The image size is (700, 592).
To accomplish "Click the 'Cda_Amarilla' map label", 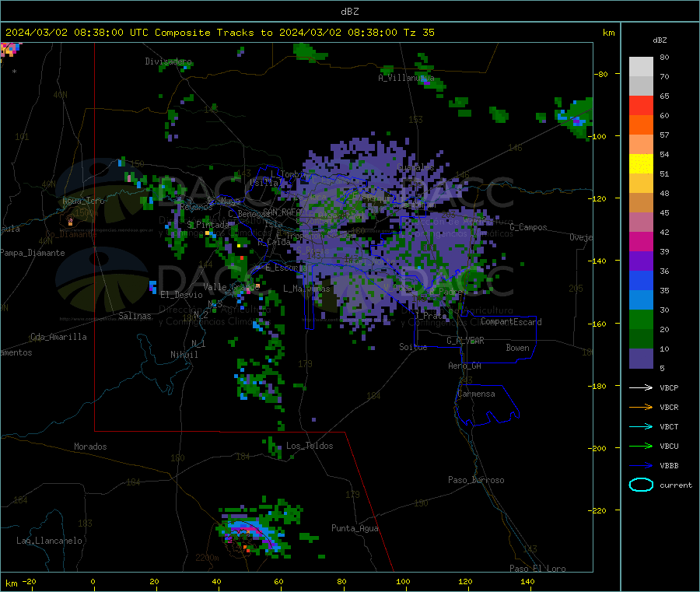I will tap(58, 337).
